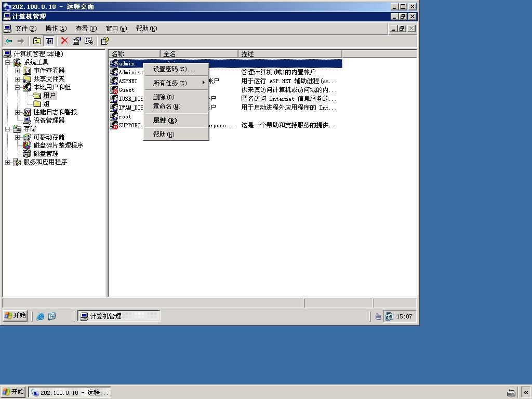Sort by the 全名 column header
The width and height of the screenshot is (532, 399).
(199, 54)
